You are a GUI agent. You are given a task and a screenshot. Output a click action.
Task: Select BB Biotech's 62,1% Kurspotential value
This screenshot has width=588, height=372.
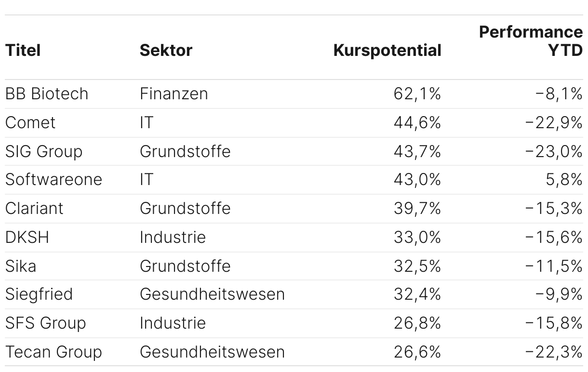[x=417, y=94]
